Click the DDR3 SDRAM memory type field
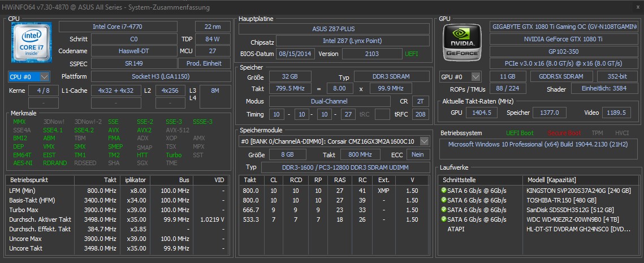 [x=391, y=77]
